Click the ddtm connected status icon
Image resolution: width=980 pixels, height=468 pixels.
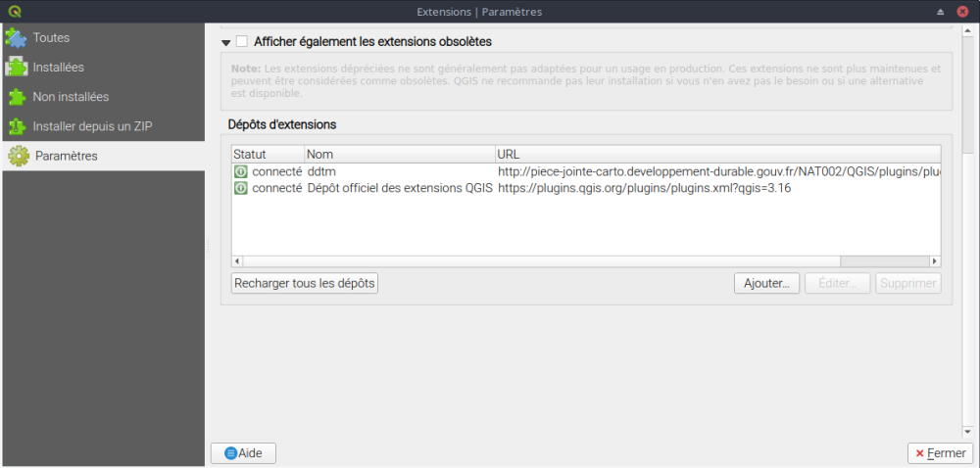tap(241, 171)
